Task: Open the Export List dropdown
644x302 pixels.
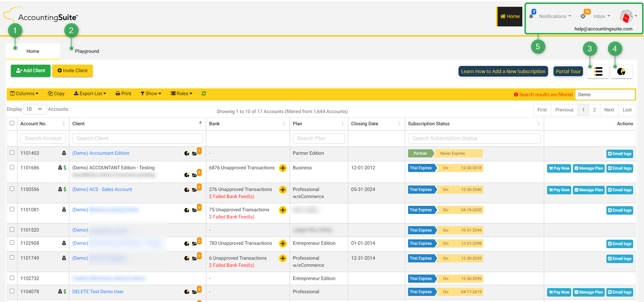Action: [90, 93]
